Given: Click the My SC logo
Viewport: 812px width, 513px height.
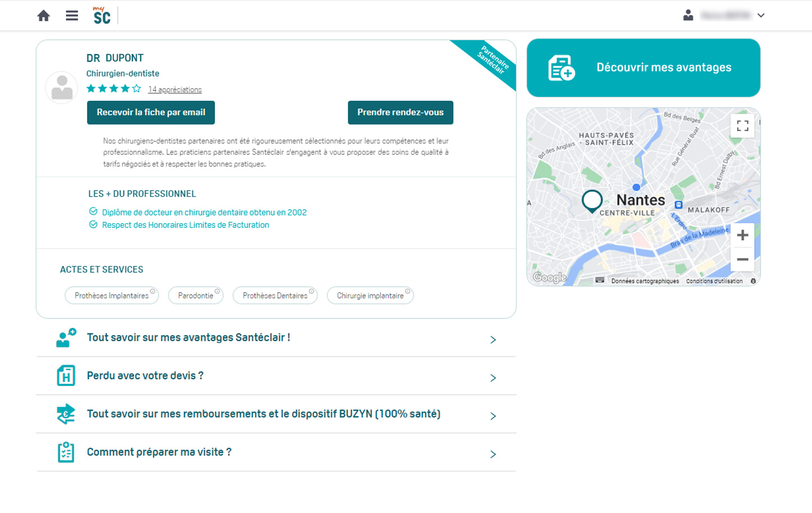Looking at the screenshot, I should pyautogui.click(x=101, y=16).
